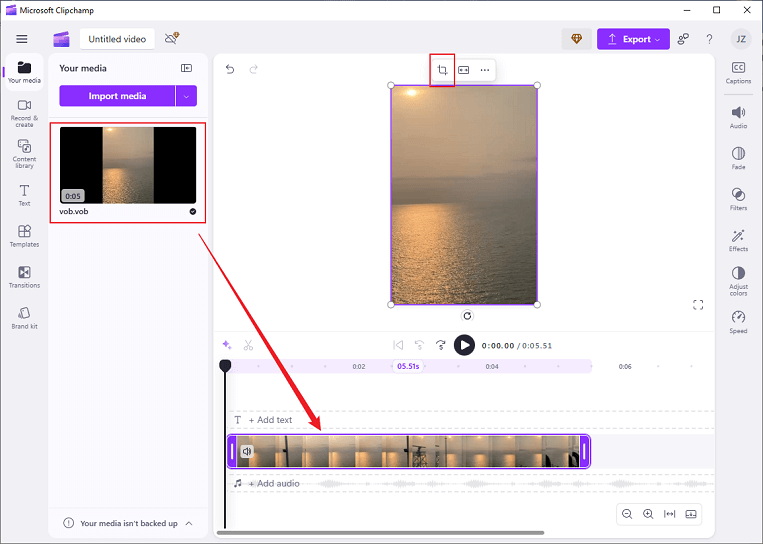Open the Transitions sidebar tab
Screen dimensions: 763x544
point(24,277)
